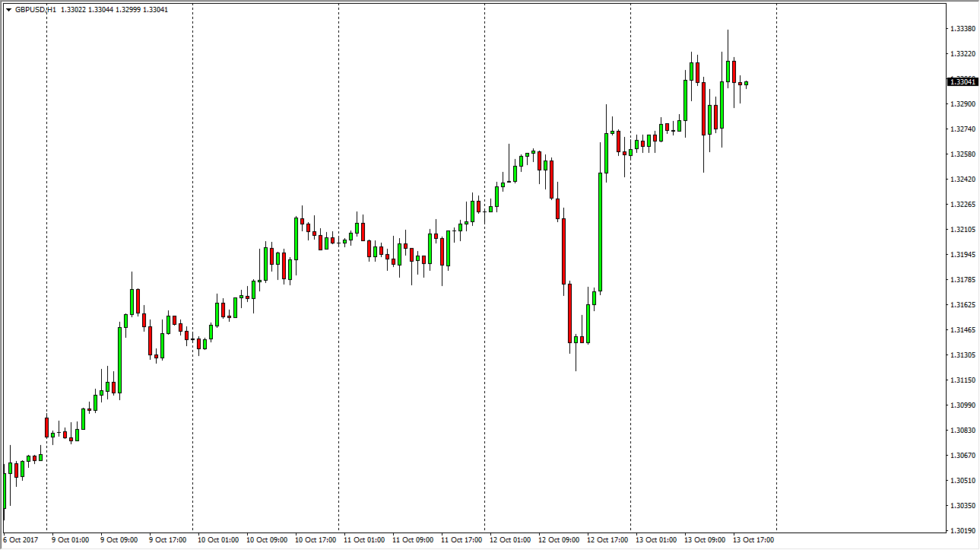
Task: Click the 13 Oct 17:00 time label
Action: (x=752, y=540)
